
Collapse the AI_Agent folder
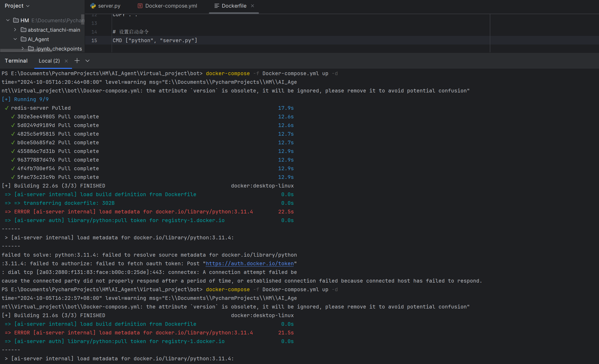pos(15,39)
